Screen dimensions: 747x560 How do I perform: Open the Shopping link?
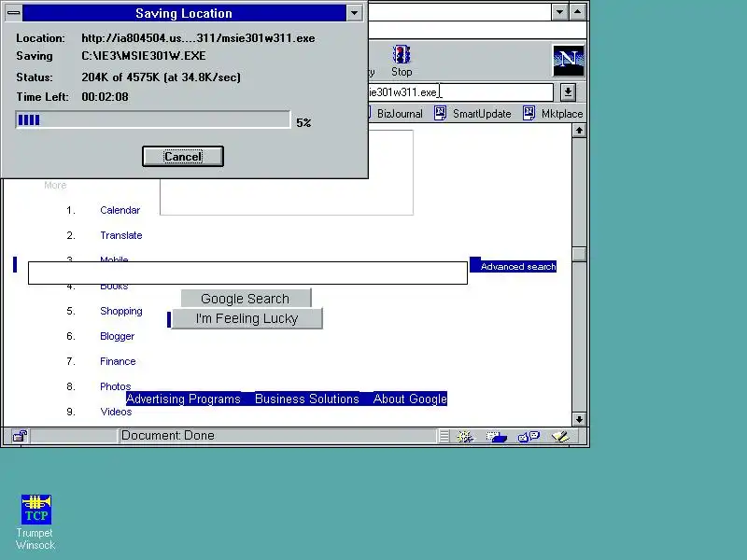tap(121, 311)
